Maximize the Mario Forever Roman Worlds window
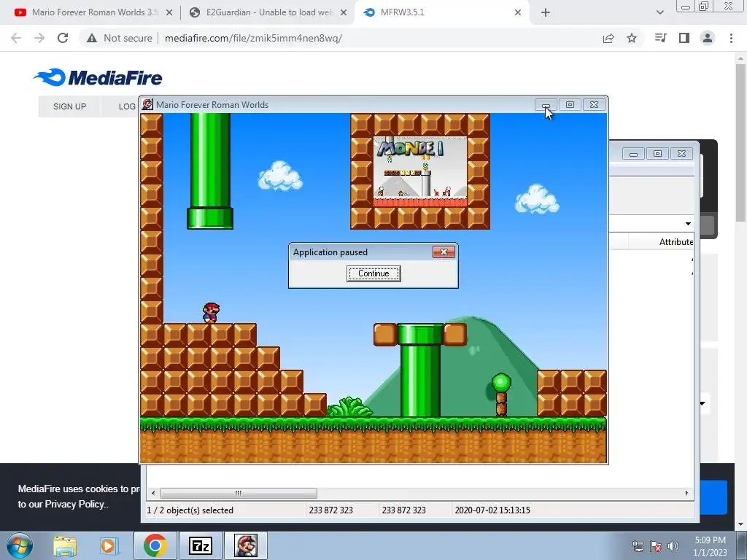The image size is (747, 560). point(570,104)
